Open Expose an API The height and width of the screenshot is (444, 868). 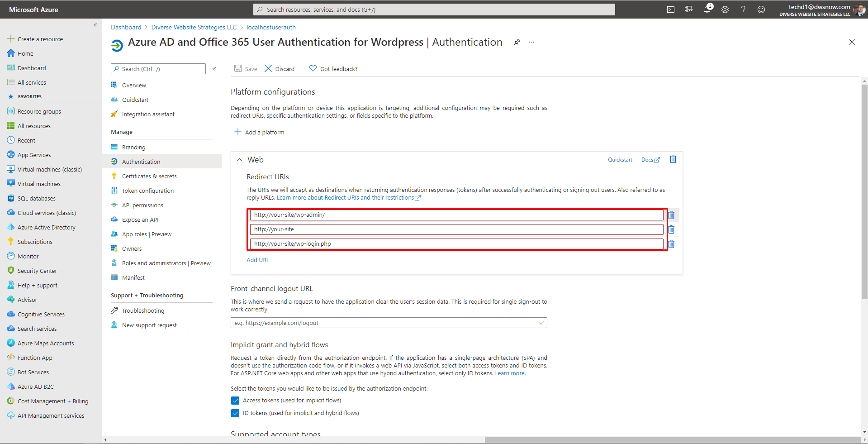click(x=140, y=220)
